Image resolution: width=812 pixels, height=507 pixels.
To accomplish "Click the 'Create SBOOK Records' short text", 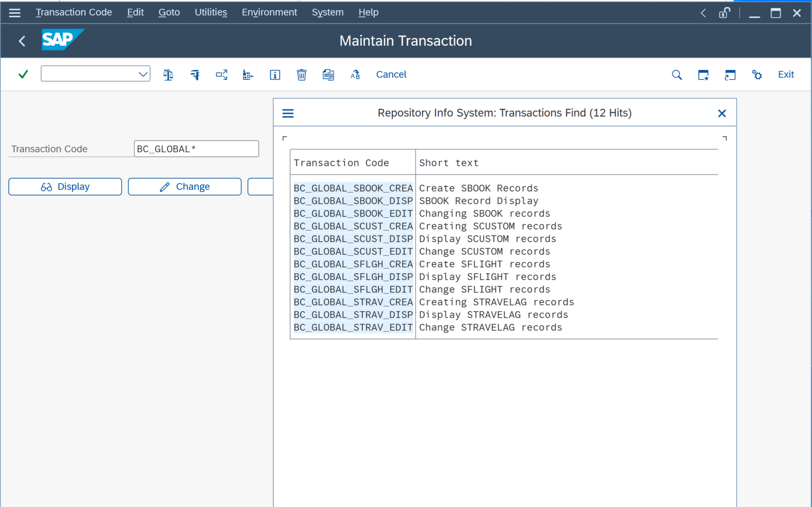I will tap(479, 188).
